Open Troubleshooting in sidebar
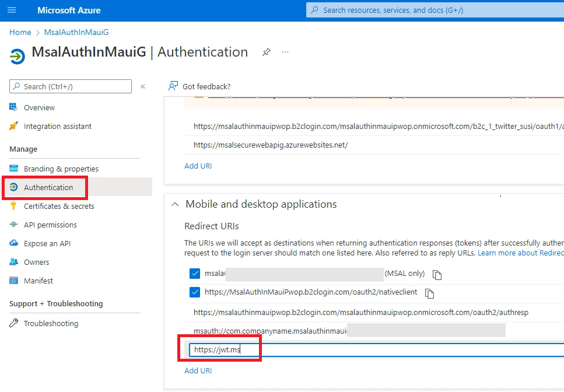Screen dimensions: 564x392 click(x=51, y=323)
